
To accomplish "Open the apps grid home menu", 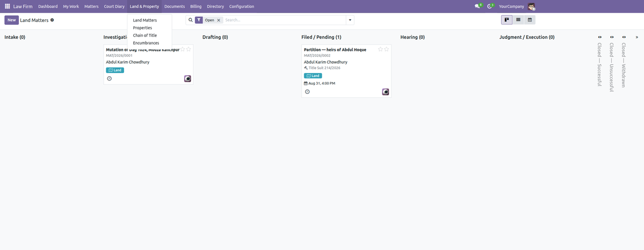I will [8, 6].
